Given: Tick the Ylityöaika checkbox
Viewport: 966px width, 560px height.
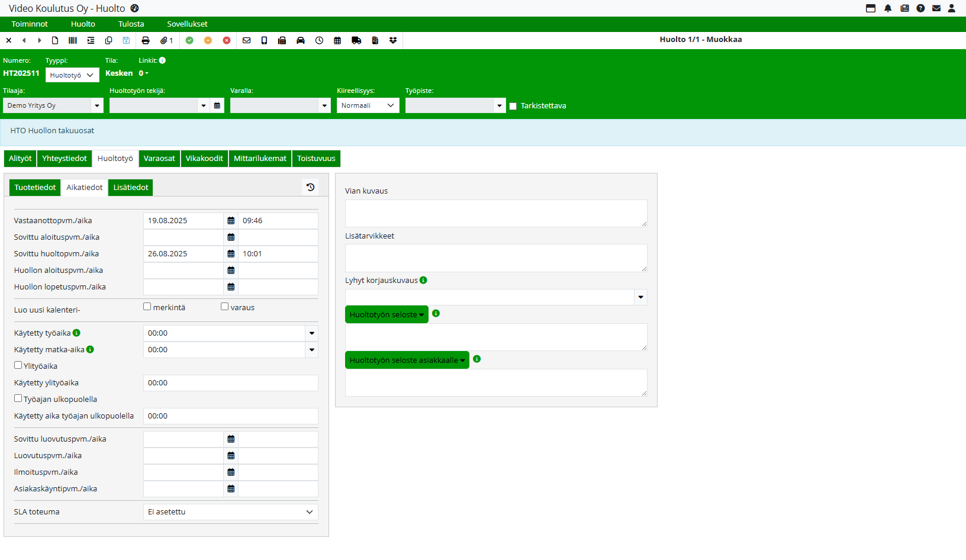Looking at the screenshot, I should [18, 365].
